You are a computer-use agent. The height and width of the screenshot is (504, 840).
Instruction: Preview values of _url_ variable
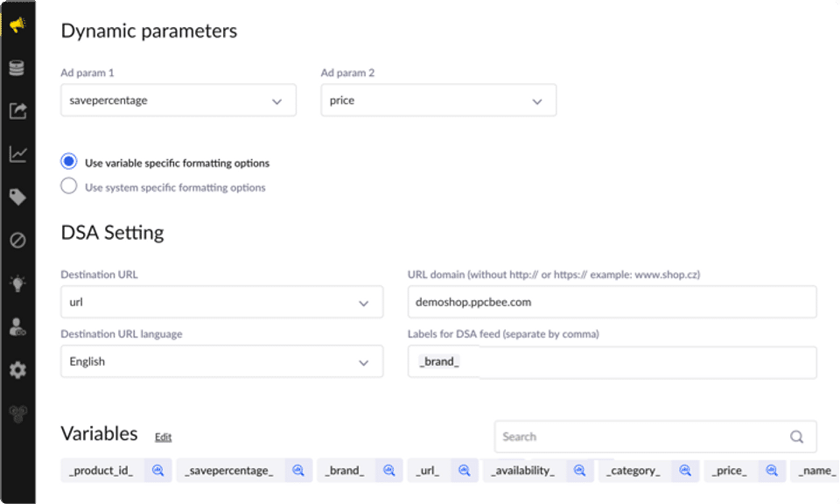coord(464,470)
